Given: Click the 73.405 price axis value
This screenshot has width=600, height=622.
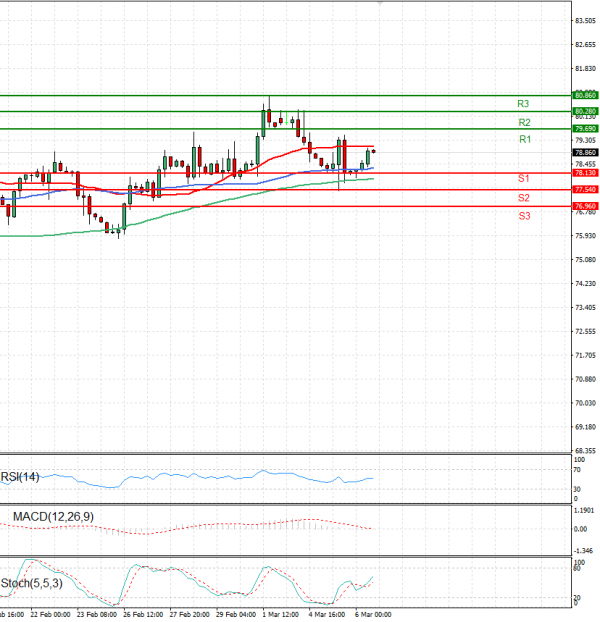Looking at the screenshot, I should point(585,307).
